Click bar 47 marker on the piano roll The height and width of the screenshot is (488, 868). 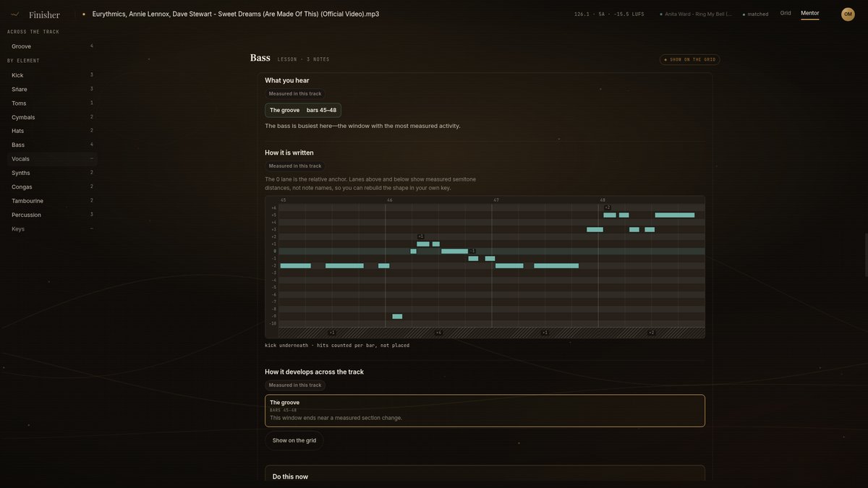[496, 200]
